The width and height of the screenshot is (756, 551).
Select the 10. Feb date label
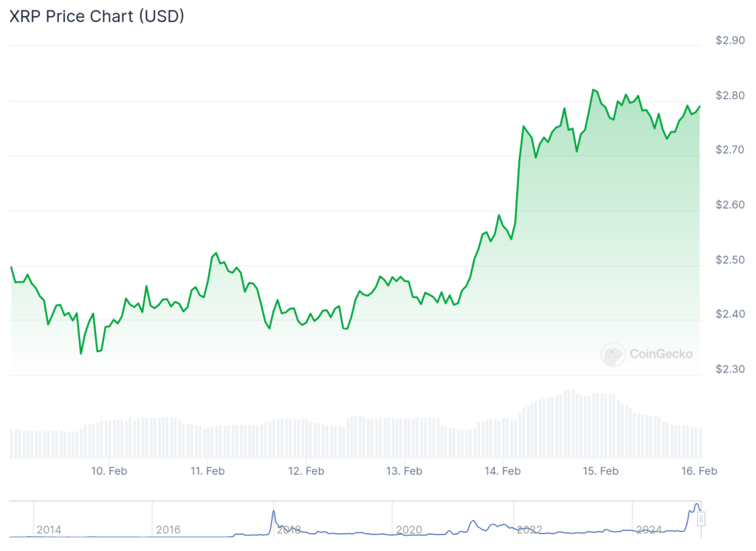(108, 471)
